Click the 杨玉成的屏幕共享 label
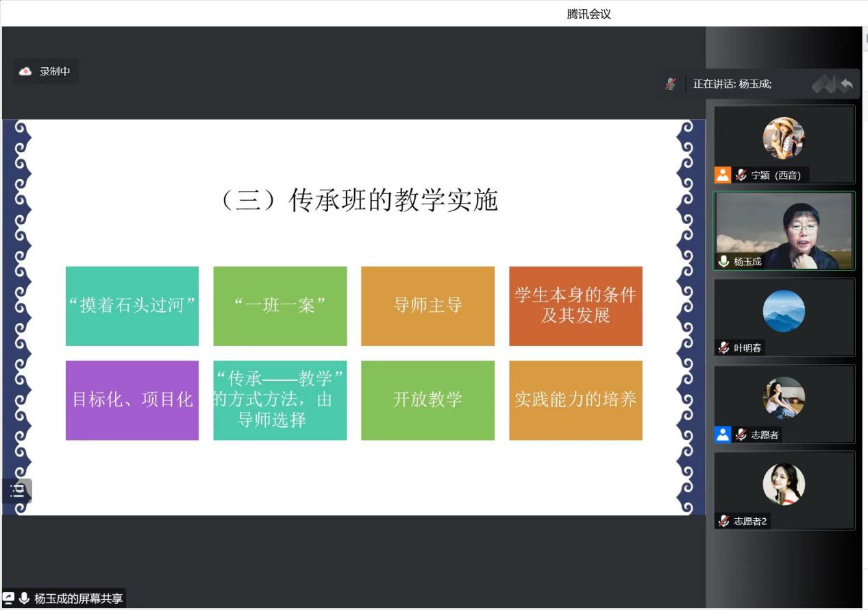This screenshot has width=868, height=610. click(79, 598)
